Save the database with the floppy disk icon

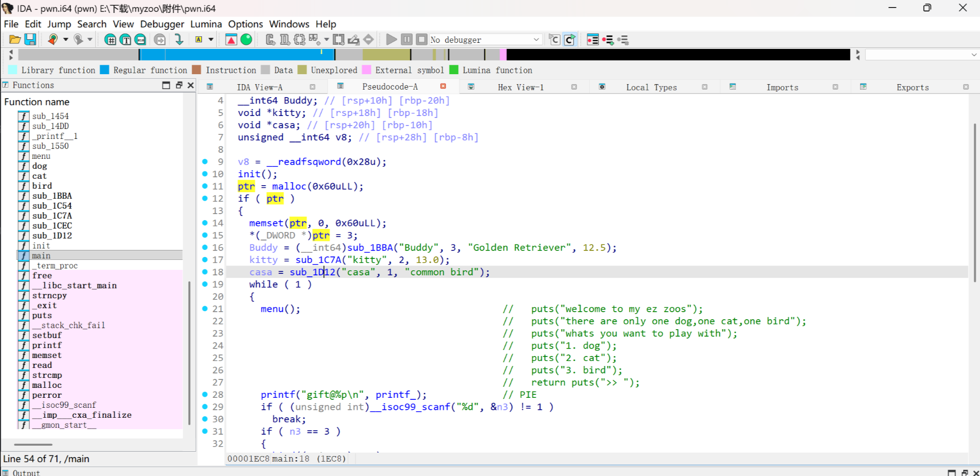pyautogui.click(x=30, y=39)
